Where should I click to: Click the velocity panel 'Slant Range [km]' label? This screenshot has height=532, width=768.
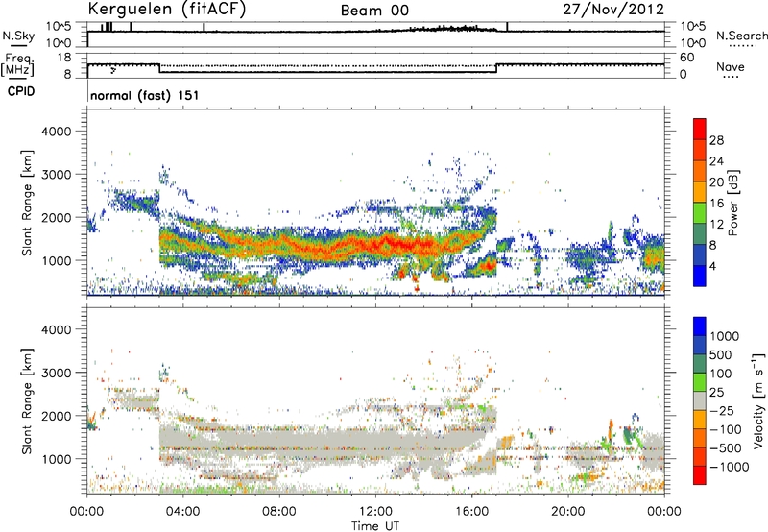(x=27, y=400)
